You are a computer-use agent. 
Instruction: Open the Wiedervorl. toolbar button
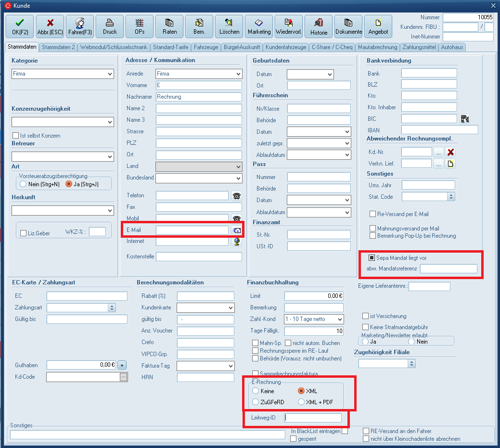click(x=289, y=26)
